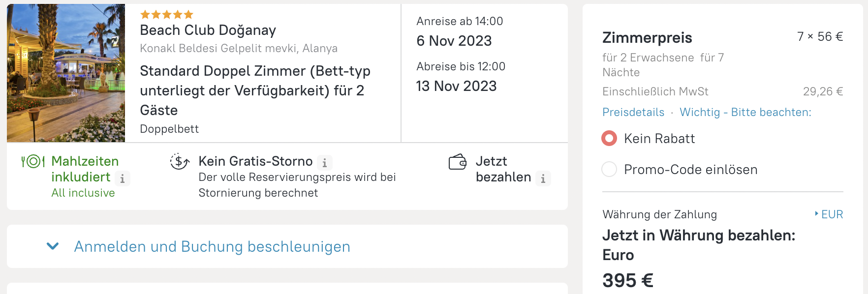
Task: Click the Beach Club Doğanay hotel name
Action: coord(208,30)
